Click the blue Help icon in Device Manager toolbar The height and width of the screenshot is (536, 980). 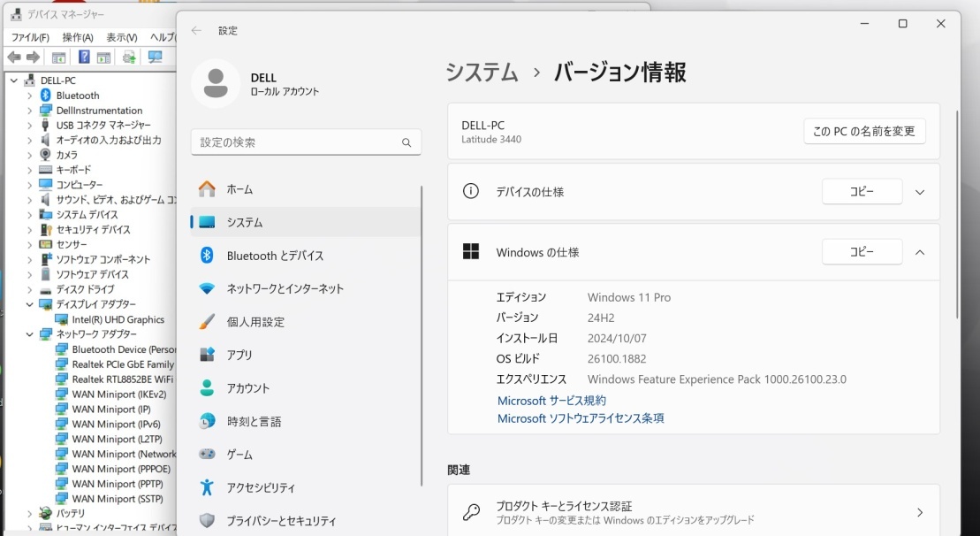tap(84, 57)
